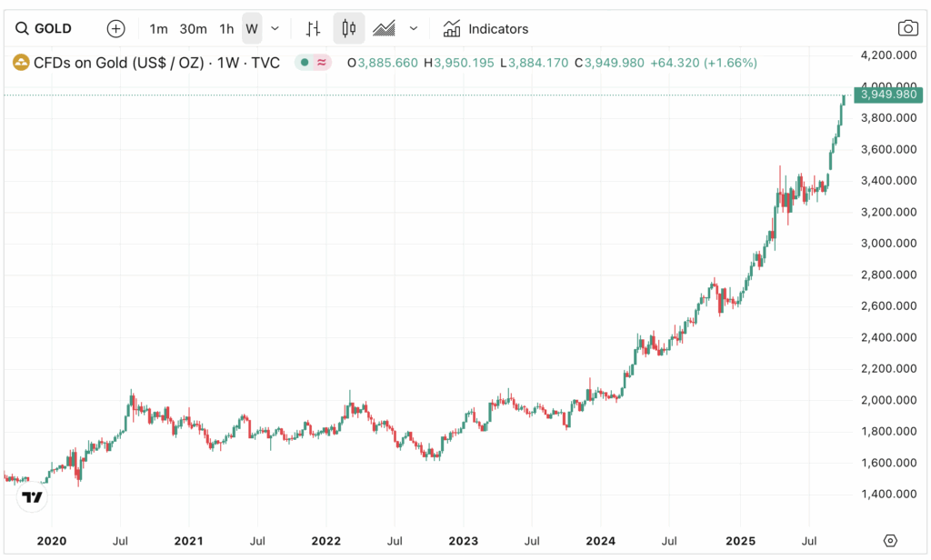This screenshot has height=560, width=931.
Task: Choose the bars chart style icon
Action: coord(313,28)
